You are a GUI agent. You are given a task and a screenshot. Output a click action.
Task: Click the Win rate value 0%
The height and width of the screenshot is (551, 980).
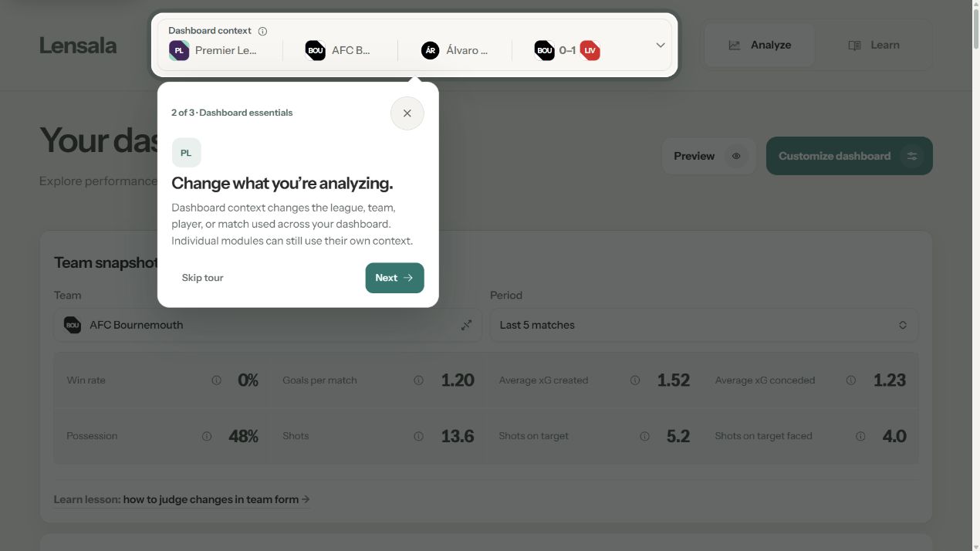point(248,380)
